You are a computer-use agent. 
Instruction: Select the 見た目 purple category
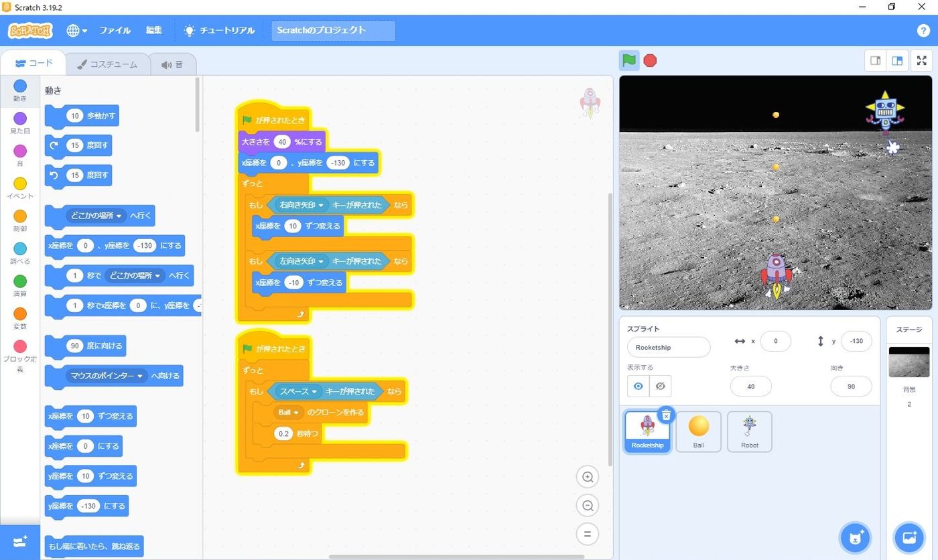tap(20, 123)
